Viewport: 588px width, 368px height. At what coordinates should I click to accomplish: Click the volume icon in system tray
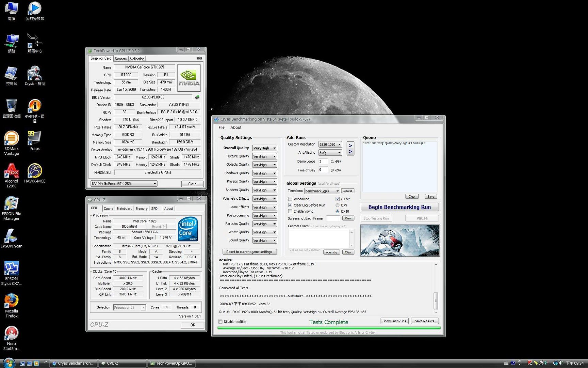561,363
